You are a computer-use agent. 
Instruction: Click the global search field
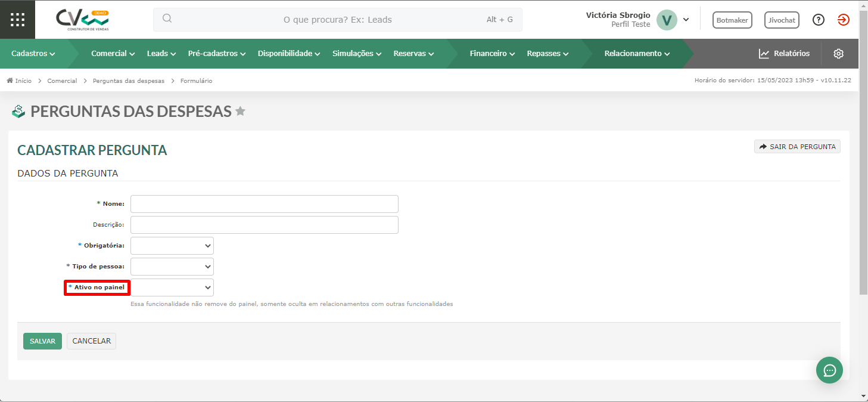338,20
